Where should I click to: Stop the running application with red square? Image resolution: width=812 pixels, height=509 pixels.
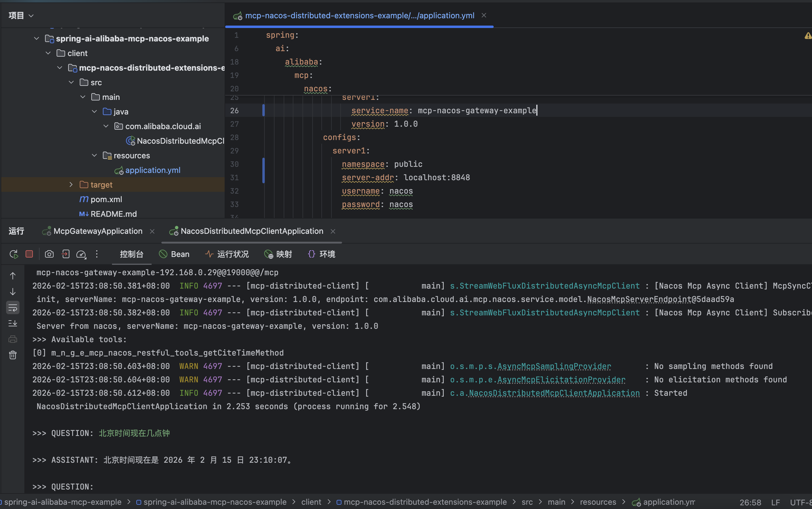pyautogui.click(x=29, y=254)
